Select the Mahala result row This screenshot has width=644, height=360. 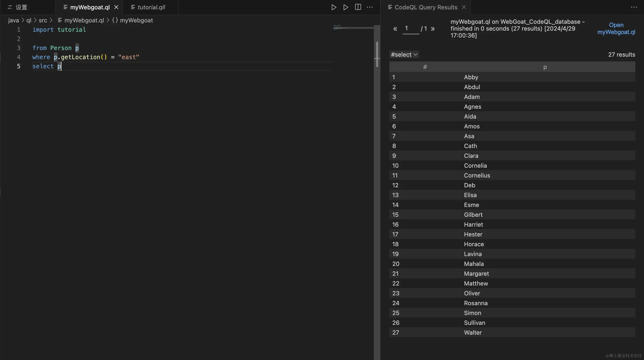[x=512, y=264]
